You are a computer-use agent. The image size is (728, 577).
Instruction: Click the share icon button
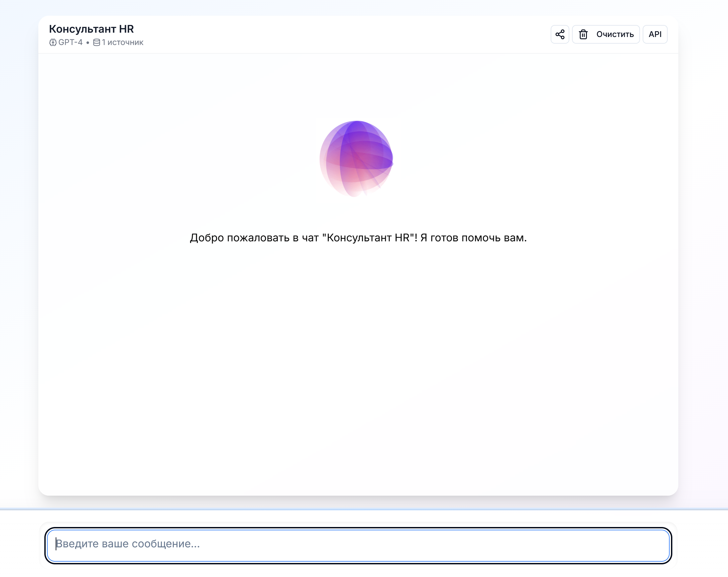click(x=560, y=34)
